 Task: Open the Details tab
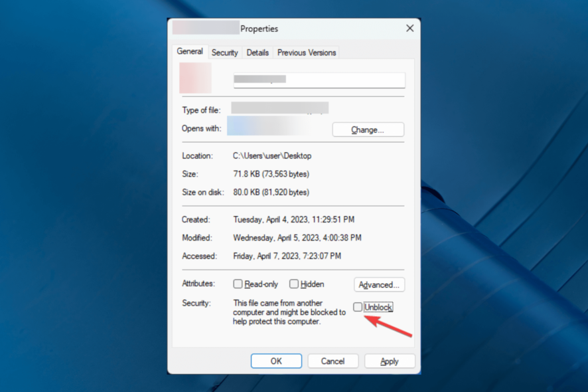click(257, 52)
